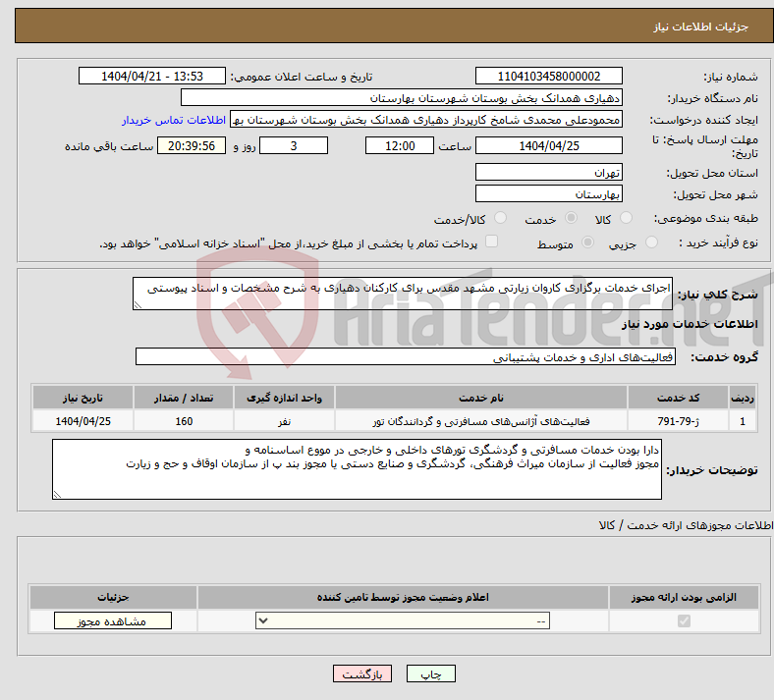Open the اطلاعات تماس خریدار link
This screenshot has height=700, width=774.
click(x=174, y=120)
